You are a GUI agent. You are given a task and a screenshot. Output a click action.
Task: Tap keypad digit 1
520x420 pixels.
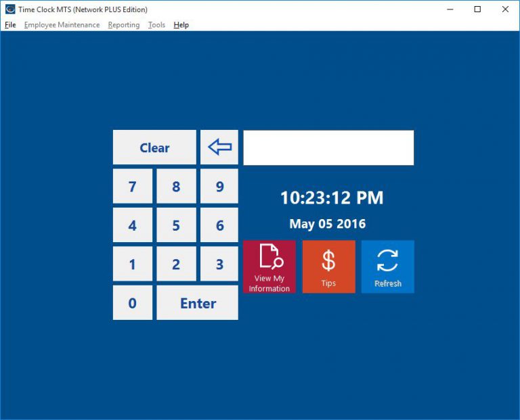(133, 264)
